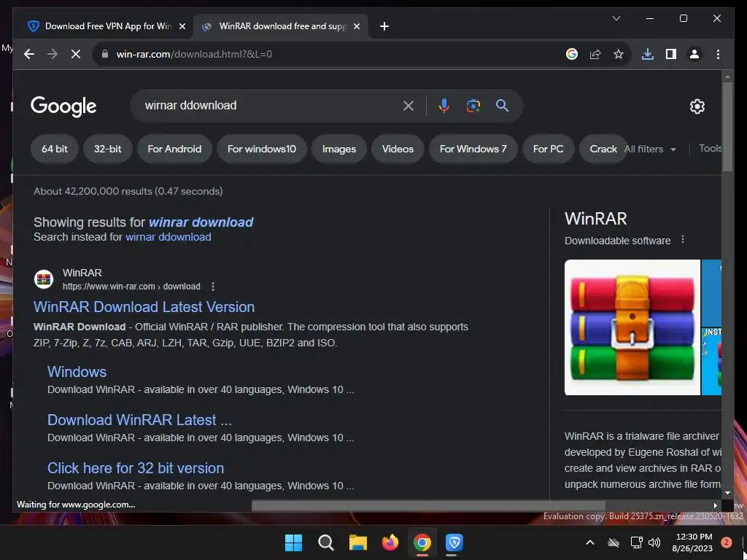Screen dimensions: 747x560
Task: Click the vertical scrollbar thumb
Action: click(727, 126)
